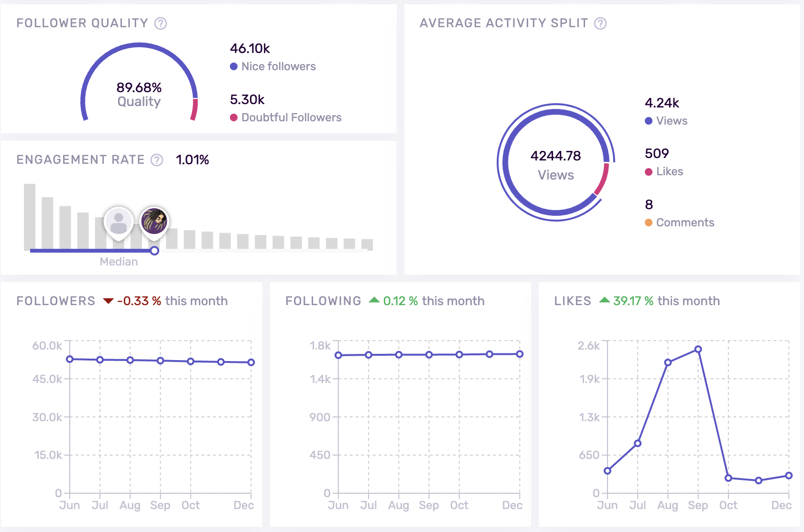Click the Median label under the slider

click(119, 261)
